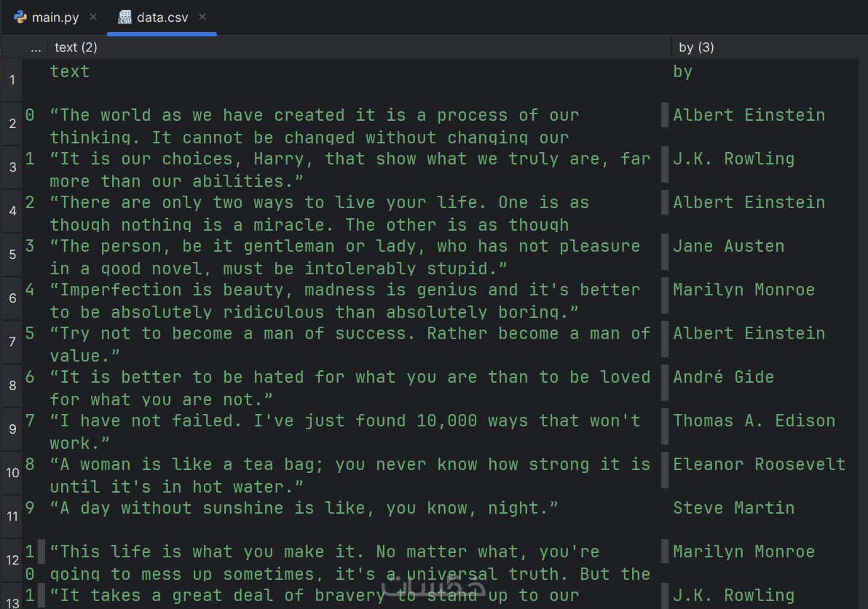868x609 pixels.
Task: Click the "Eleanor Roosevelt" cell
Action: tap(759, 464)
